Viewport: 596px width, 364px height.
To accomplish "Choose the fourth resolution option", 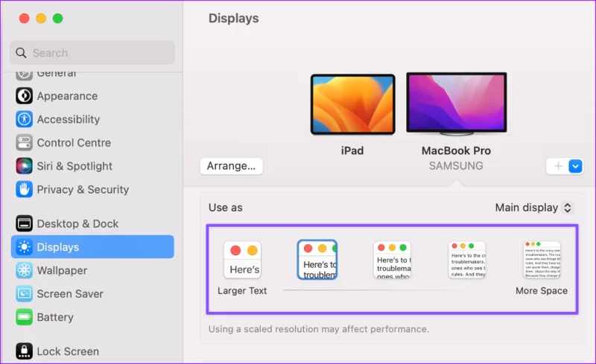I will point(467,260).
